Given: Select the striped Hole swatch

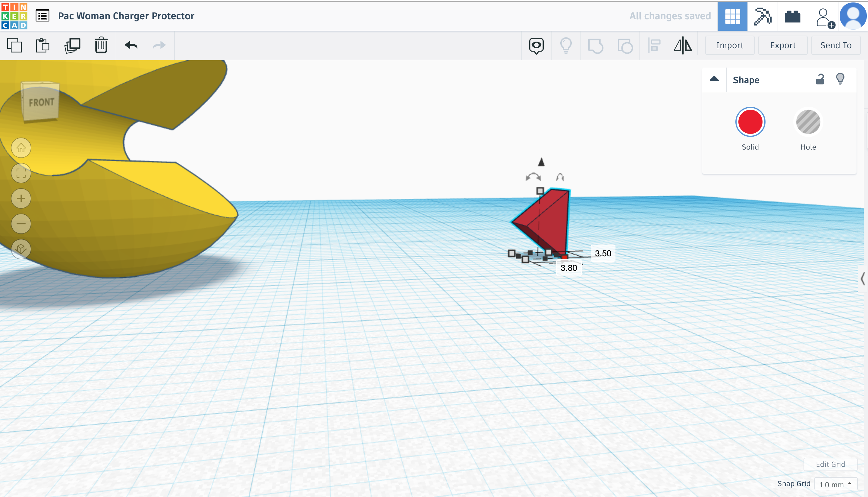Looking at the screenshot, I should [808, 122].
